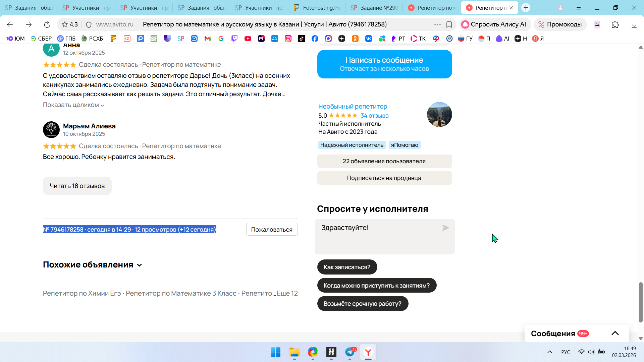Bookmark this page using the bookmark icon
Screen dimensions: 644x362
(x=449, y=24)
